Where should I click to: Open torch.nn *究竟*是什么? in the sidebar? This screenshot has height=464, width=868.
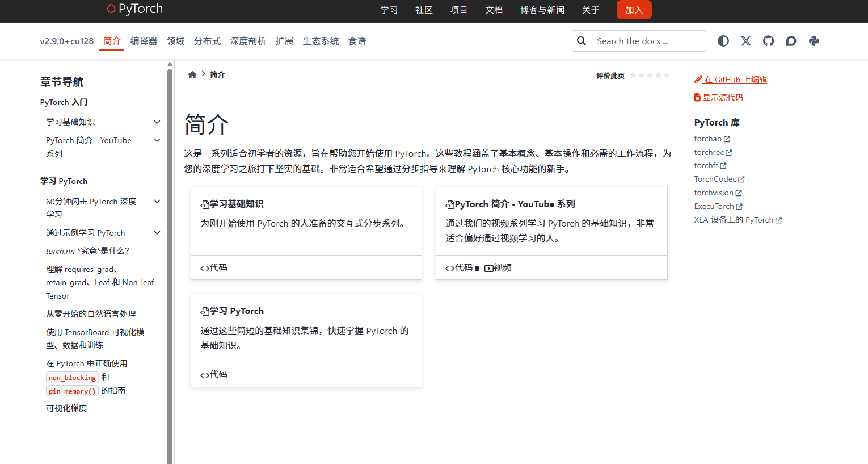pyautogui.click(x=87, y=251)
